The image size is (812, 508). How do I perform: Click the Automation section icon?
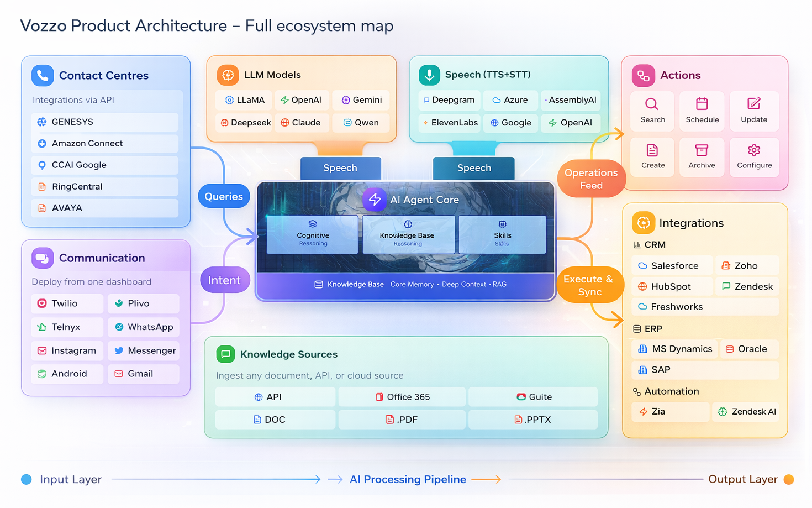[637, 392]
